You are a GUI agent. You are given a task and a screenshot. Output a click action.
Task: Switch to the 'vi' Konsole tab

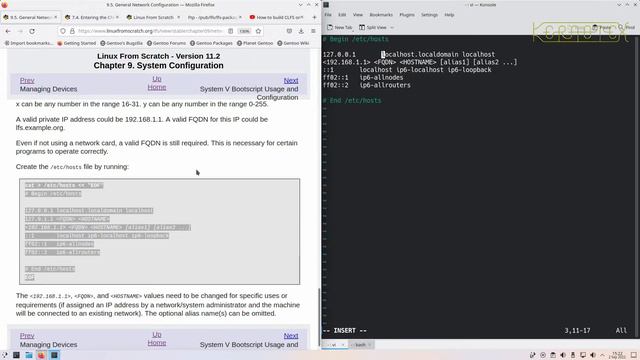tap(334, 345)
